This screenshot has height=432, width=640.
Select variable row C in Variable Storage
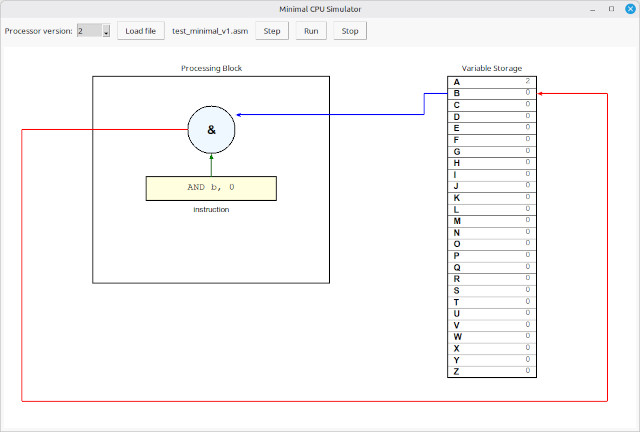(x=492, y=105)
